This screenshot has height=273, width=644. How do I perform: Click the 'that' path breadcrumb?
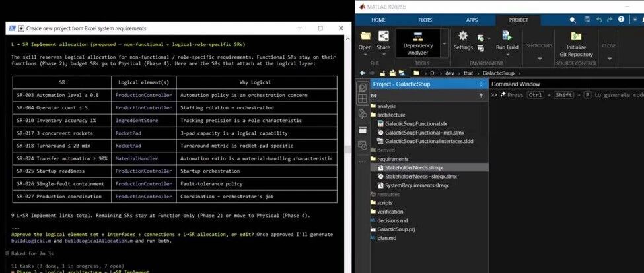[x=469, y=73]
